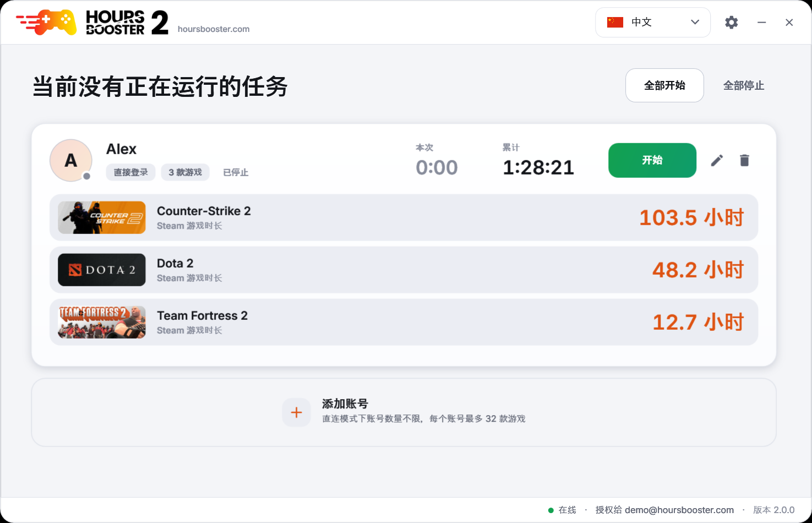Click the 48.2 小时 value

[698, 270]
